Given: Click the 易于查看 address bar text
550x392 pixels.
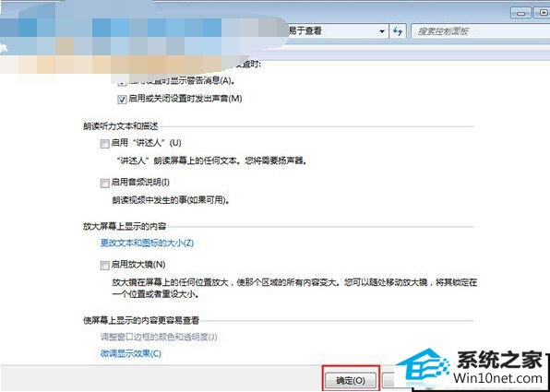Looking at the screenshot, I should coord(305,31).
